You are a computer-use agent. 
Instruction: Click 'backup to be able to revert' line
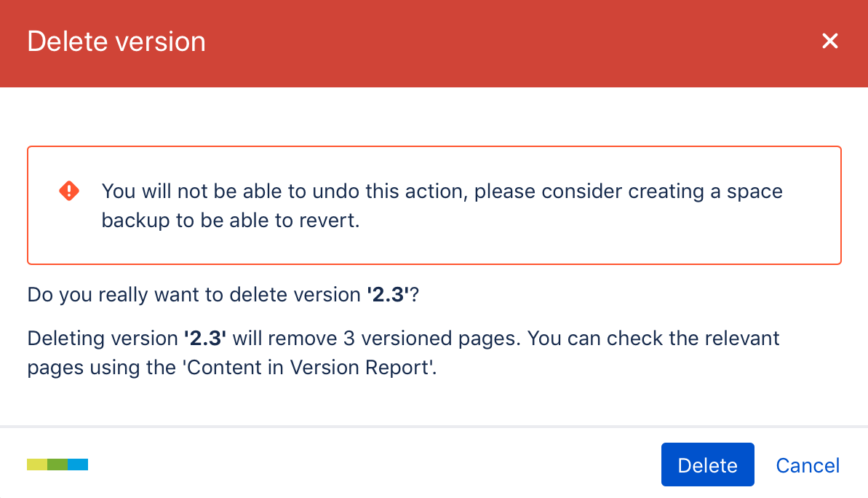click(x=231, y=221)
